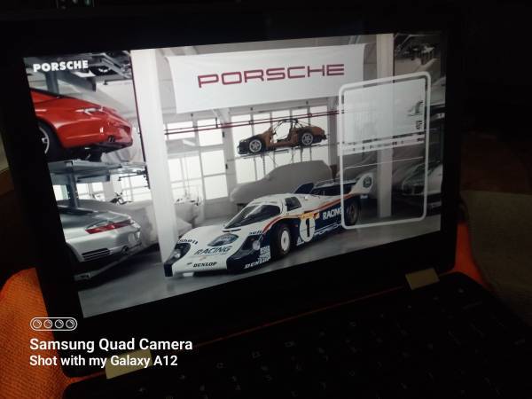Click the frosted upper section of overlay panel
Viewport: 532px width, 399px height.
point(384,109)
